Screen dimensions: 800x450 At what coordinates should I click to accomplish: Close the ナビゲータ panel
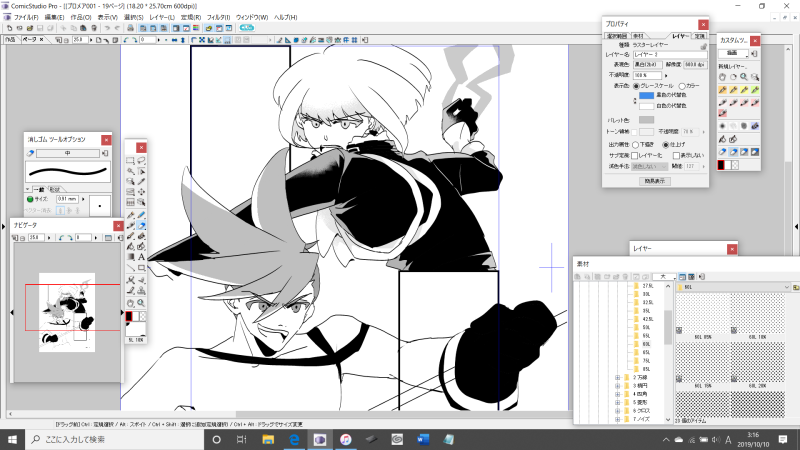118,226
